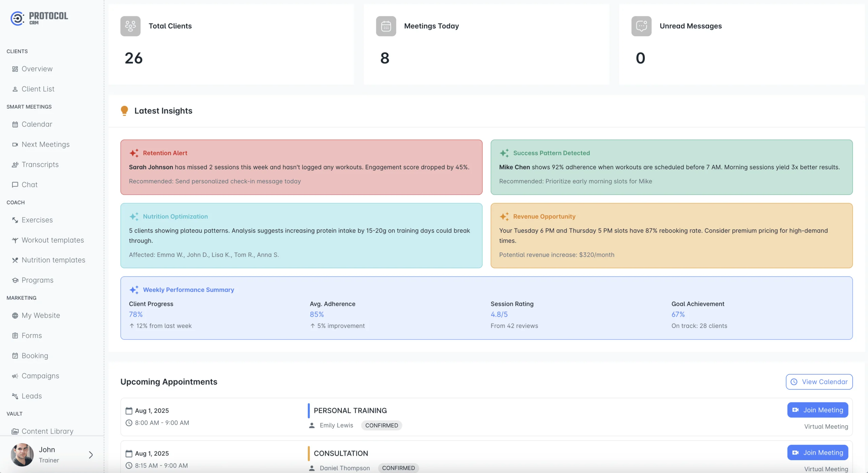Click John's profile avatar photo
868x473 pixels.
(22, 454)
